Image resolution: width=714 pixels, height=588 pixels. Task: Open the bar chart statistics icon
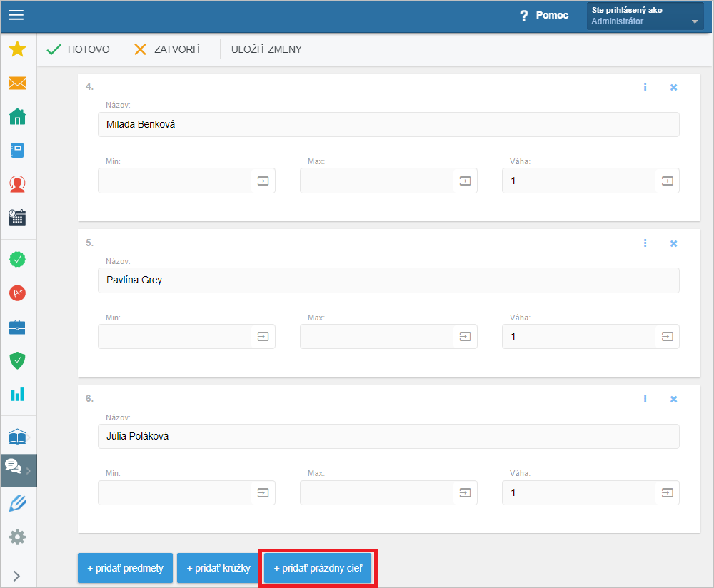pyautogui.click(x=17, y=394)
